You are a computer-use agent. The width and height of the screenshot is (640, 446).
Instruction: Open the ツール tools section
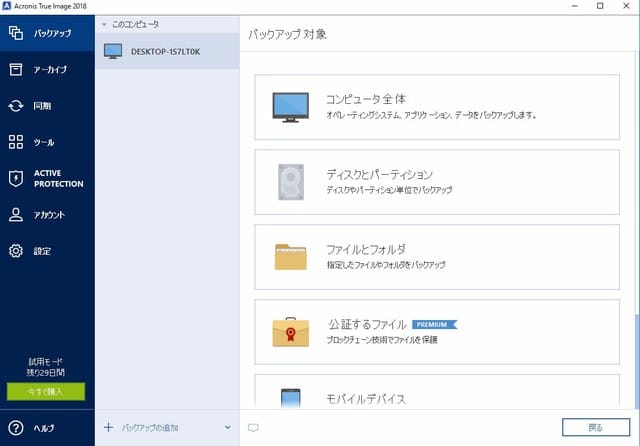[x=47, y=142]
